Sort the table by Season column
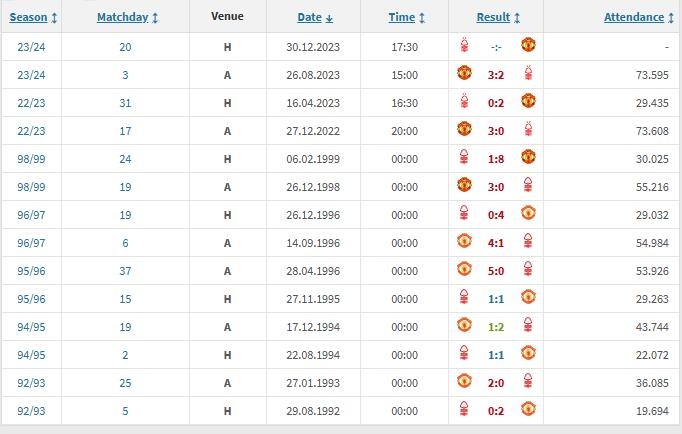This screenshot has height=434, width=682. [x=33, y=17]
